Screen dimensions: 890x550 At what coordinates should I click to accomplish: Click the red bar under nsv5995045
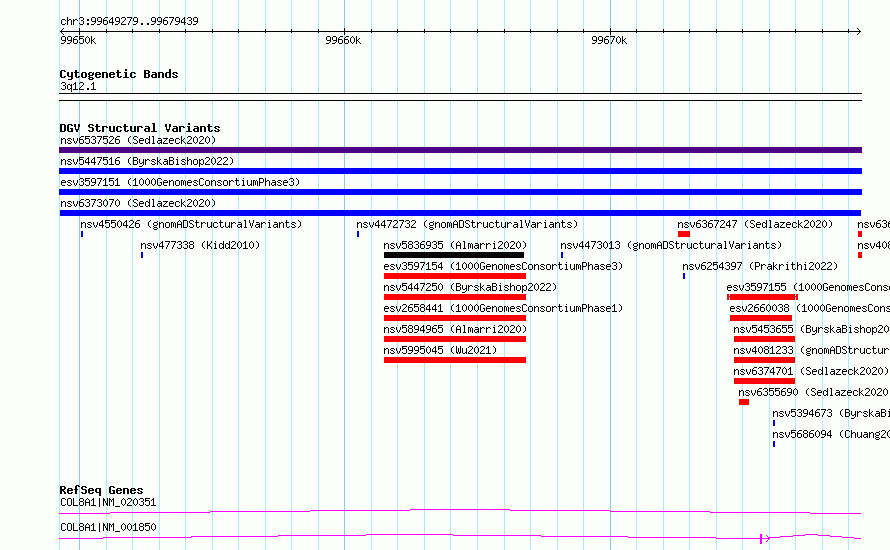(x=455, y=360)
